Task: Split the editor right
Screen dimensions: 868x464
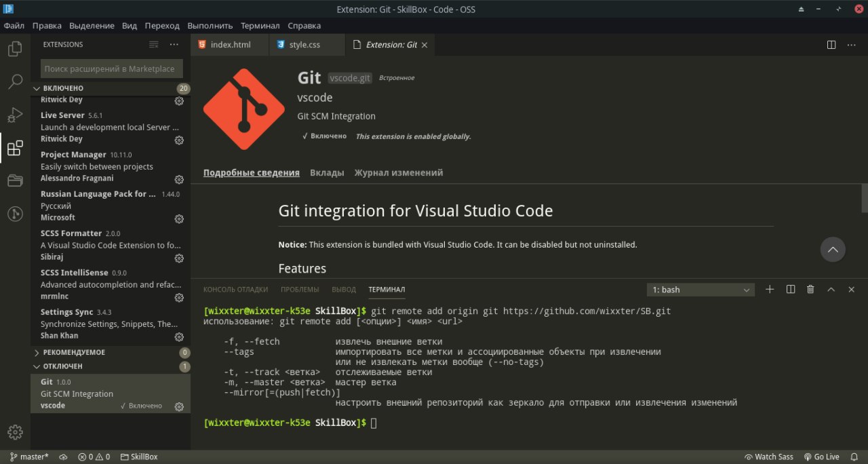Action: coord(831,45)
